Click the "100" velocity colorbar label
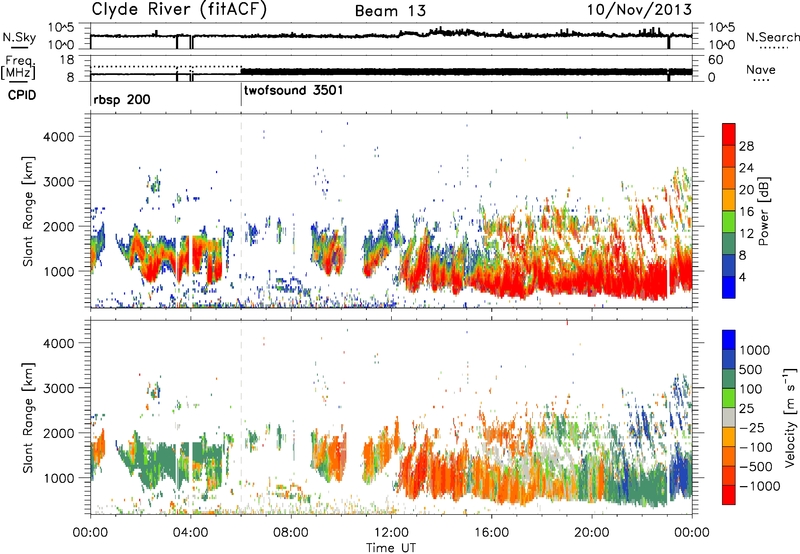Viewport: 800px width, 554px height. coord(751,389)
